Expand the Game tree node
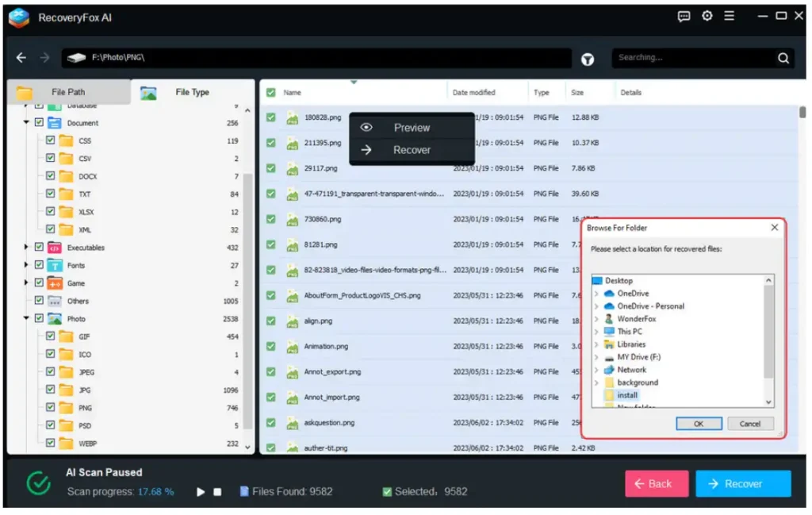The height and width of the screenshot is (515, 812). tap(26, 282)
